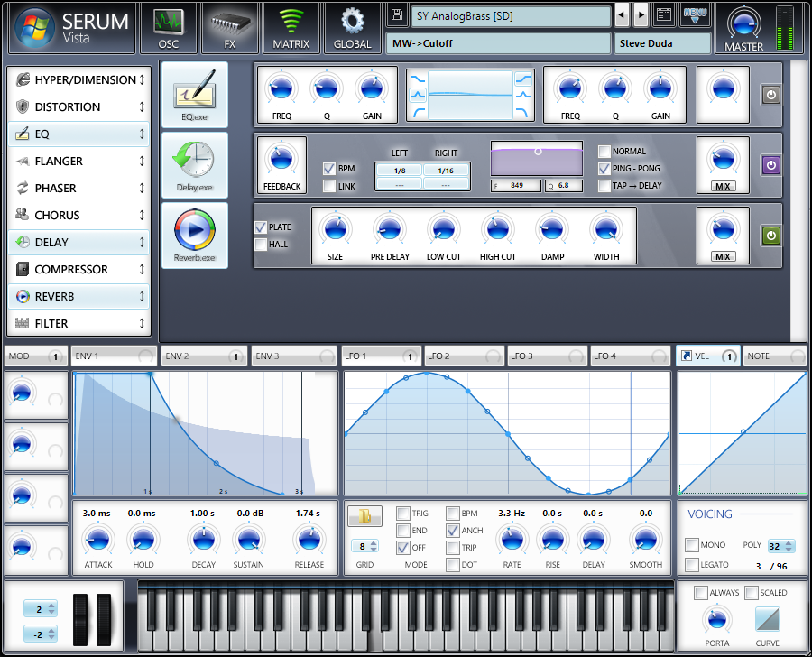Open LFO shape folder icon
Viewport: 812px width, 657px height.
[364, 516]
